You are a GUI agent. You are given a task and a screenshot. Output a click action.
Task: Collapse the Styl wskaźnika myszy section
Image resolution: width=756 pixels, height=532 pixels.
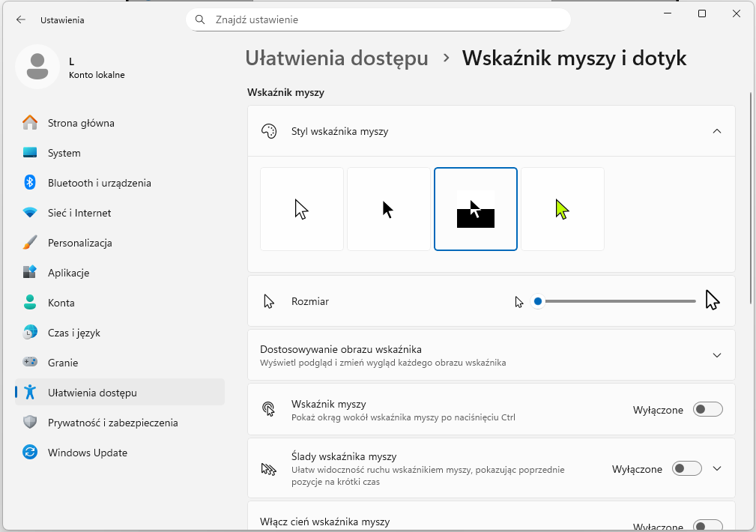click(716, 130)
